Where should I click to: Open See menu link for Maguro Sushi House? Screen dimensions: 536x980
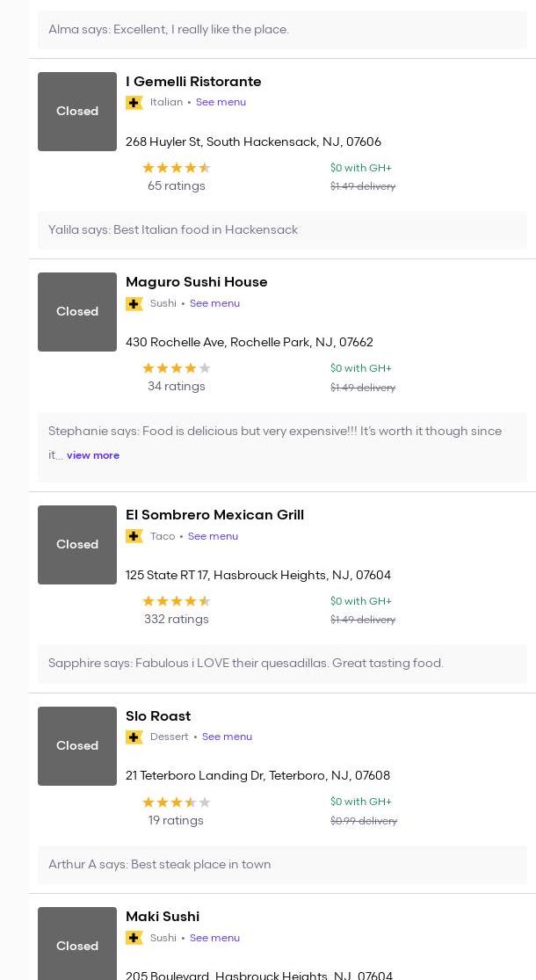click(214, 303)
